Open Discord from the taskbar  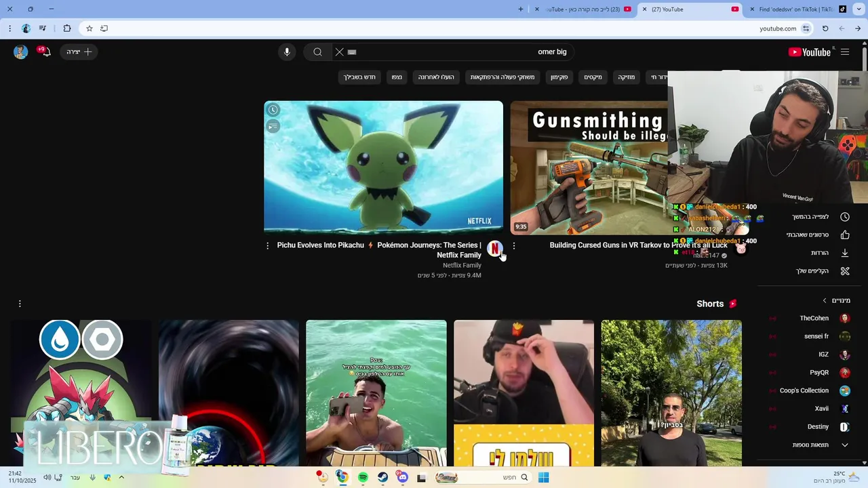pyautogui.click(x=402, y=478)
